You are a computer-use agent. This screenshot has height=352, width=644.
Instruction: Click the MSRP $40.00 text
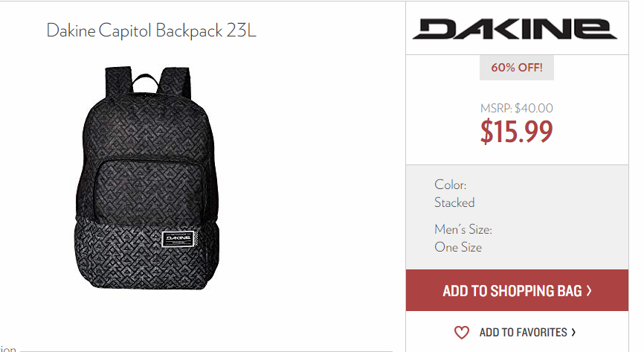pos(517,108)
